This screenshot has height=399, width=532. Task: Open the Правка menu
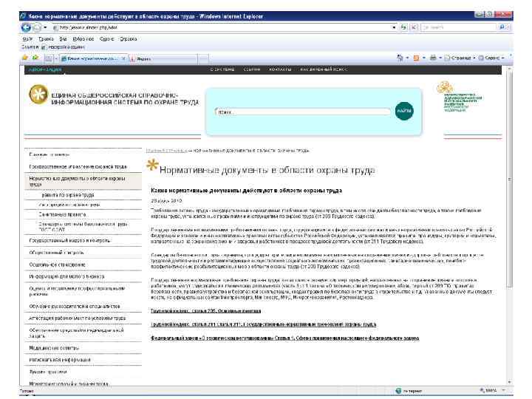tap(46, 39)
